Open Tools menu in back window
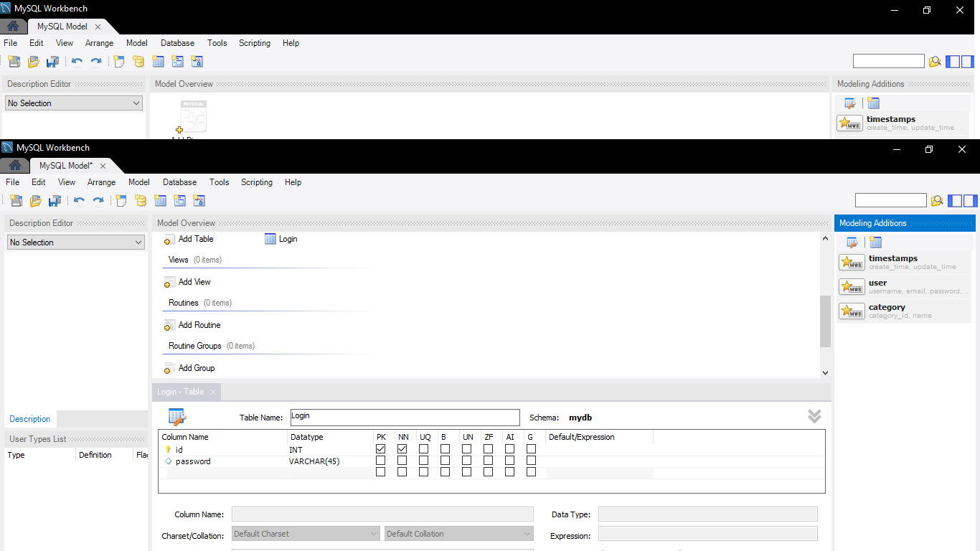The image size is (980, 551). point(217,43)
